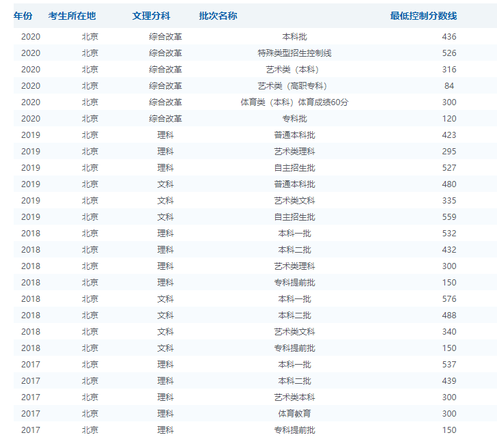Click the score 526
497x448 pixels.
pos(449,53)
